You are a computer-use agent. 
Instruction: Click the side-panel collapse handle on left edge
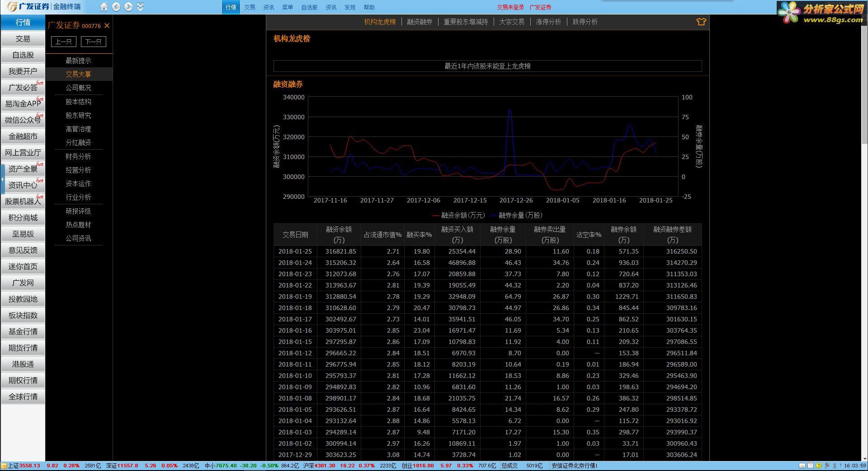(x=2, y=179)
